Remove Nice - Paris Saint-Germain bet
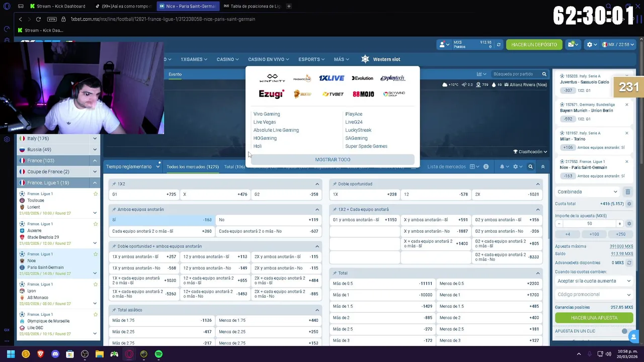644x362 pixels. [x=626, y=162]
